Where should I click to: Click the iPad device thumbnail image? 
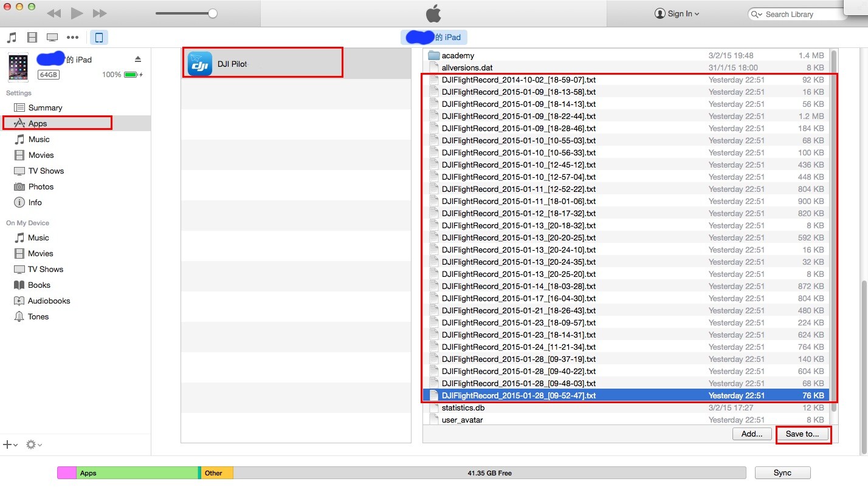(x=18, y=67)
